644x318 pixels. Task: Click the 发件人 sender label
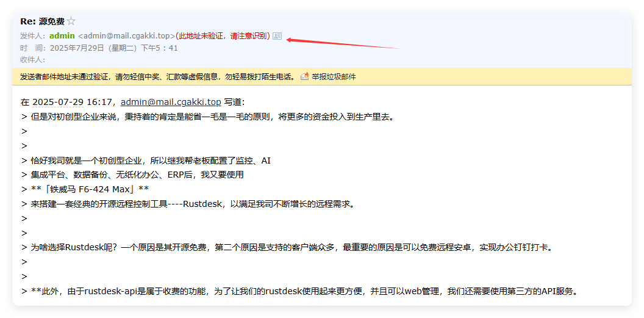(x=34, y=36)
